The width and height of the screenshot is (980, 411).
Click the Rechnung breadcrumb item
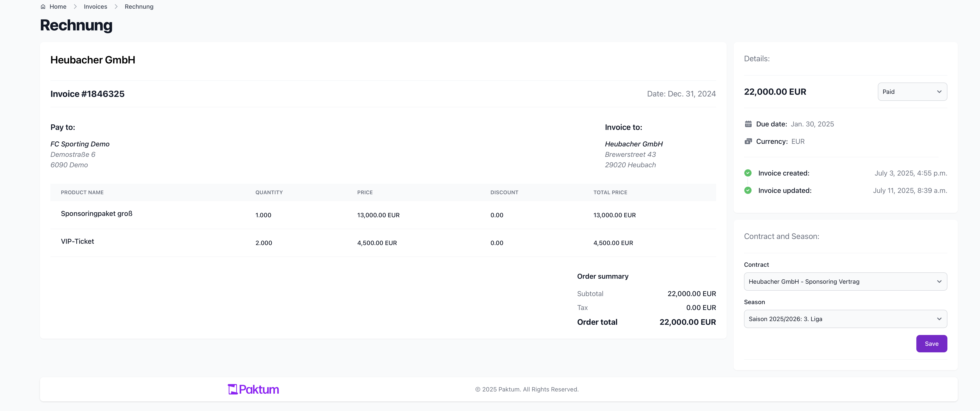139,7
